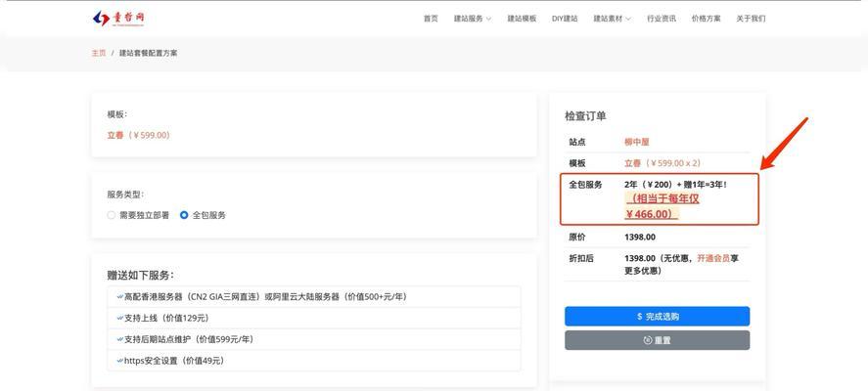Open 关于我们 in the navigation
This screenshot has width=868, height=391.
(751, 19)
